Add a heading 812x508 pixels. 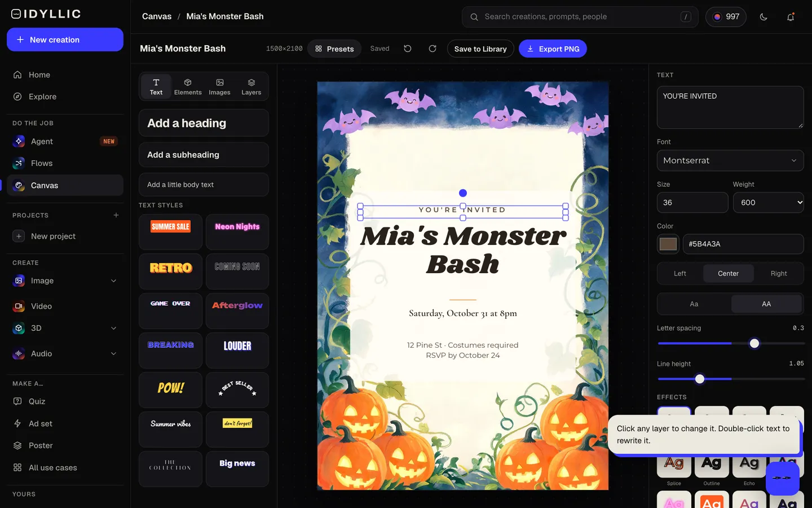[x=204, y=123]
